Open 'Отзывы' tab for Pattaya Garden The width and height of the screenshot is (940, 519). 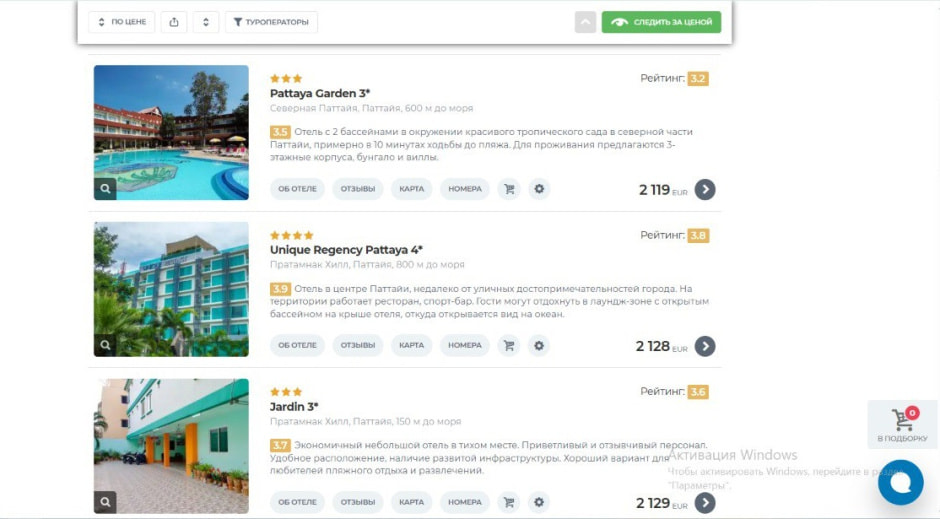(x=358, y=189)
